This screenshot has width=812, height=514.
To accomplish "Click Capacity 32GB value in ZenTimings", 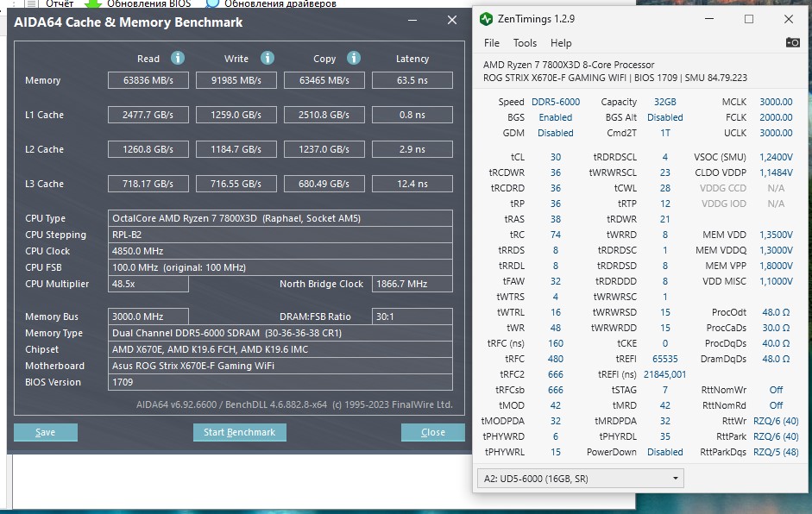I will 665,102.
